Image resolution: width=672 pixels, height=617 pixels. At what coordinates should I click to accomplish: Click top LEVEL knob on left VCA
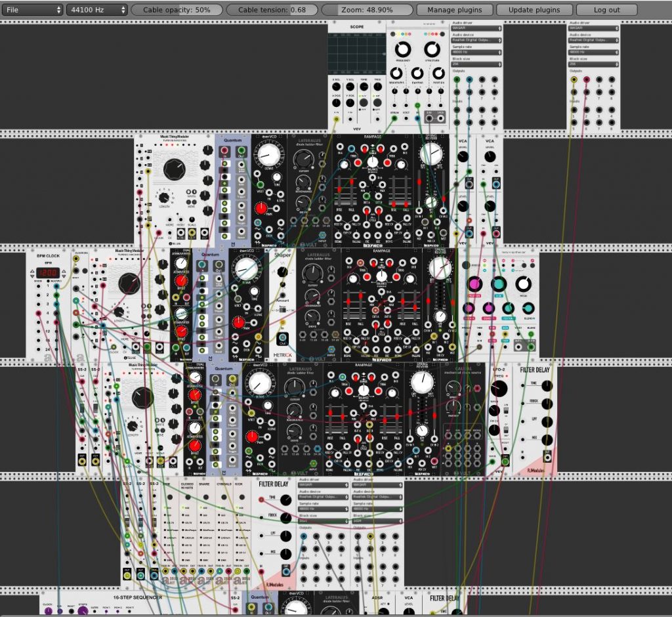(463, 156)
